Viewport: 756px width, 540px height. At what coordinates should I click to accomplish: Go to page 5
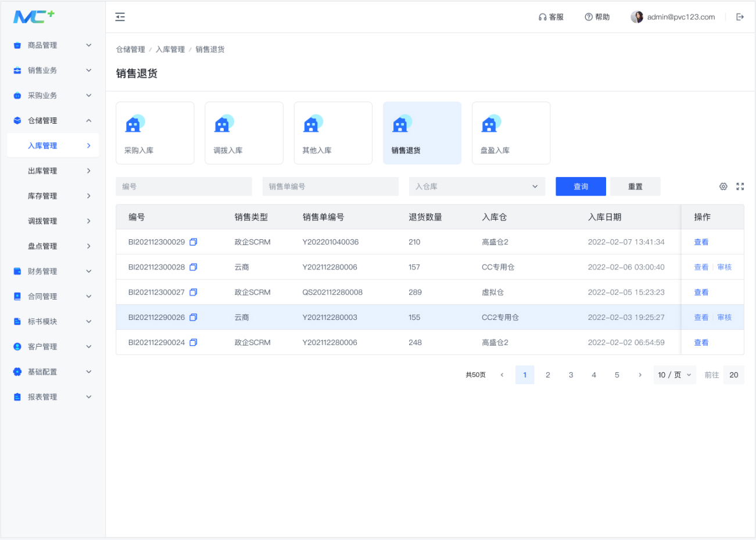point(617,375)
